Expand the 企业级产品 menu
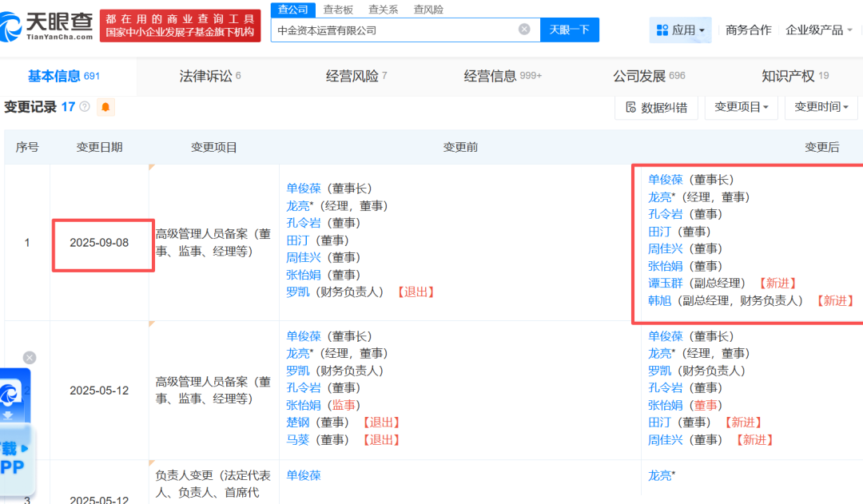Viewport: 863px width, 504px height. (818, 30)
